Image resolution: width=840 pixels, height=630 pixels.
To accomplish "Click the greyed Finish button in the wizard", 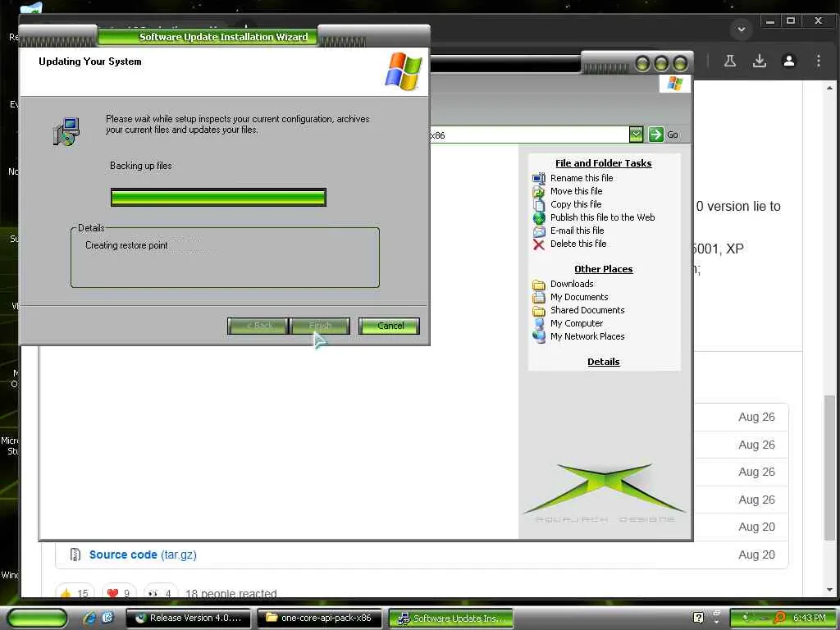I will pyautogui.click(x=320, y=326).
